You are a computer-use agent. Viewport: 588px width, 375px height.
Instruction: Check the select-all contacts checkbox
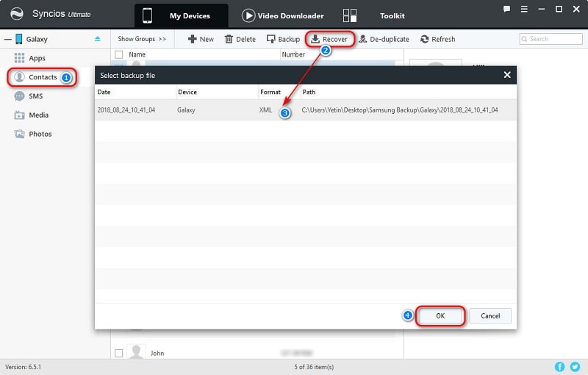coord(119,54)
